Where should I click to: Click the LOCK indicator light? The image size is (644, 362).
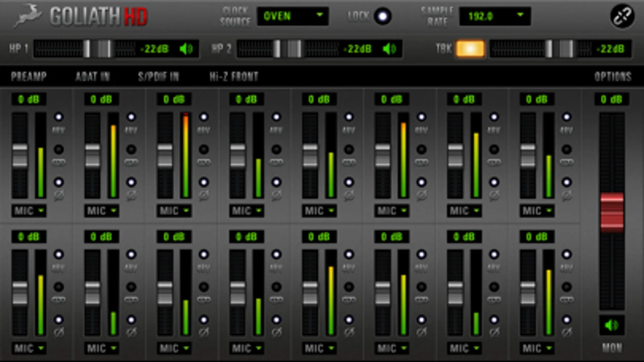[x=382, y=16]
